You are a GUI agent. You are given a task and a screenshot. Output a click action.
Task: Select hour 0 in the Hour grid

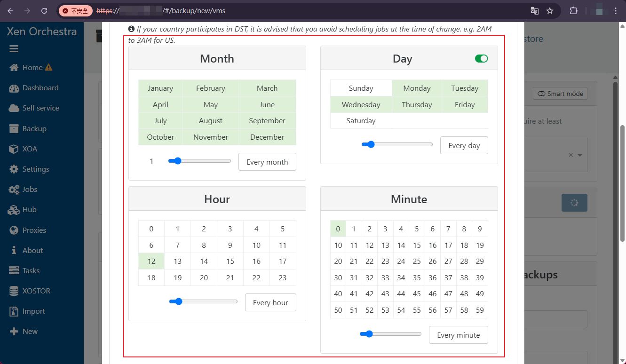coord(151,229)
